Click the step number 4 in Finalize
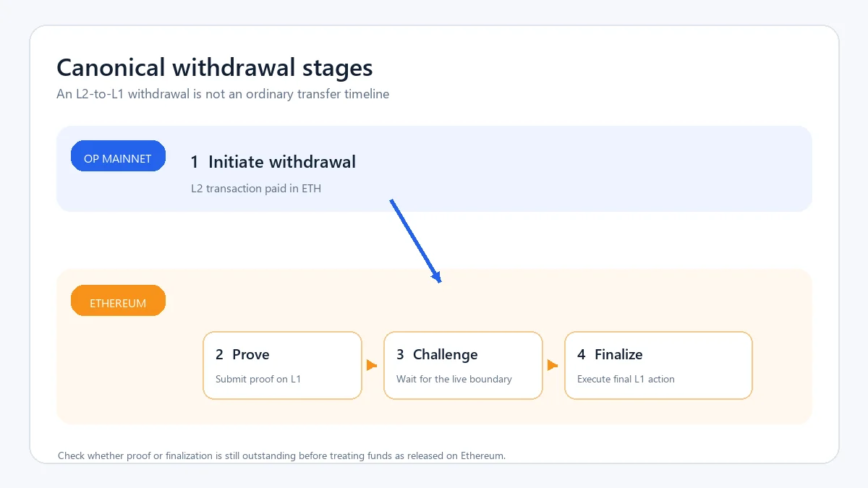 pyautogui.click(x=582, y=355)
